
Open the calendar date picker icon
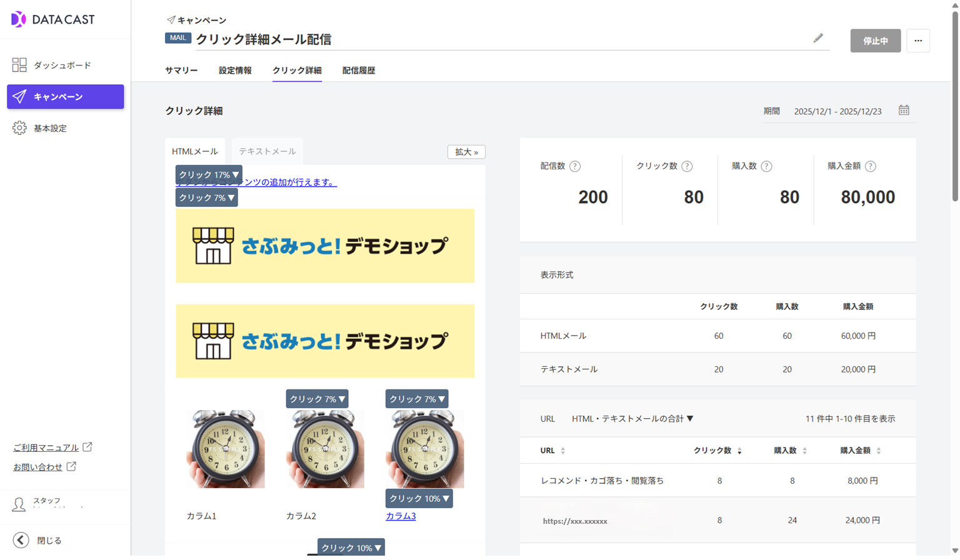point(904,111)
